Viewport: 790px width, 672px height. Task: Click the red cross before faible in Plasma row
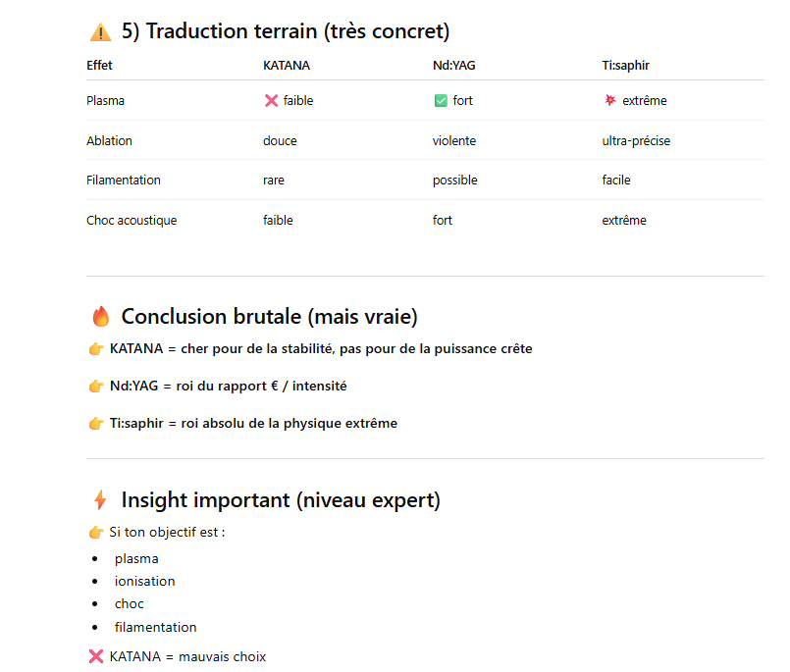(272, 101)
